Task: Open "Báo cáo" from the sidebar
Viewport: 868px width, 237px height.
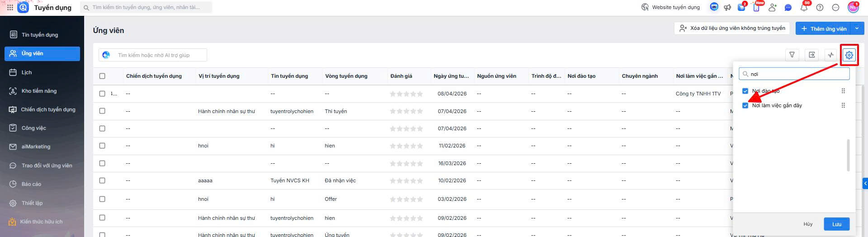Action: click(31, 184)
